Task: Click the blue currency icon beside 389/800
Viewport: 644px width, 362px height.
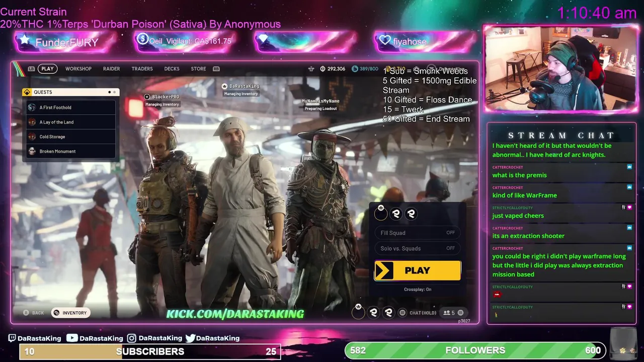Action: pos(355,69)
